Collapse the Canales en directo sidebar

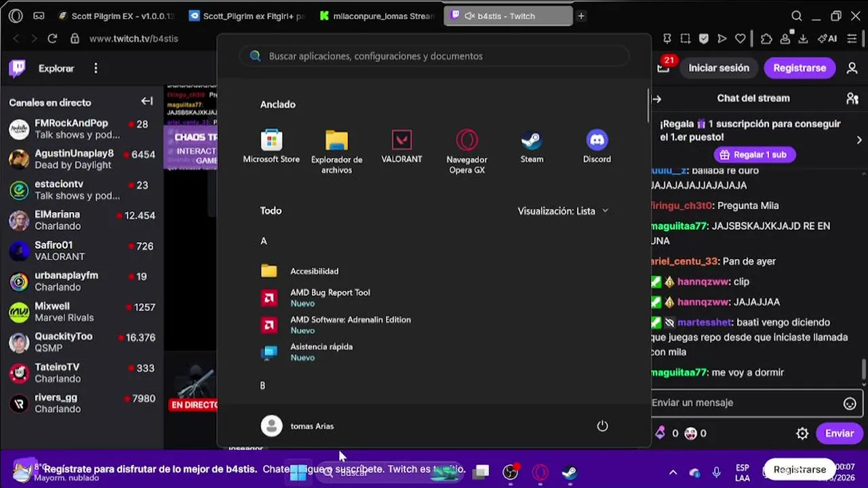146,101
